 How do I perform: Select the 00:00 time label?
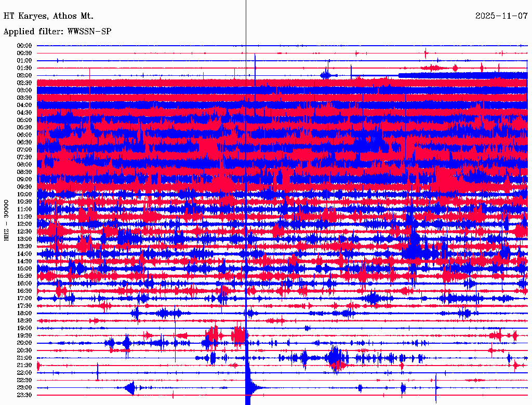[24, 46]
